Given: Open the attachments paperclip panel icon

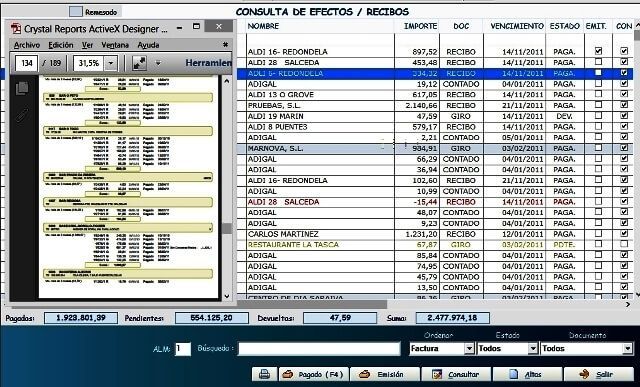Looking at the screenshot, I should click(22, 115).
